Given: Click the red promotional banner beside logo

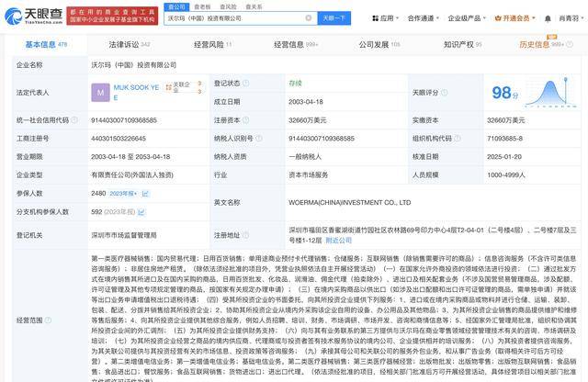Looking at the screenshot, I should pos(112,16).
